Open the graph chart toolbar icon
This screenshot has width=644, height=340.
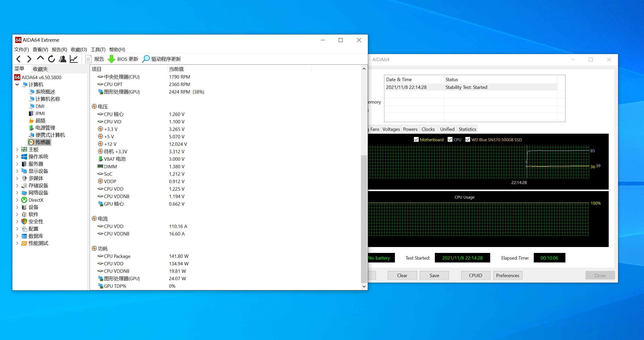click(x=74, y=59)
